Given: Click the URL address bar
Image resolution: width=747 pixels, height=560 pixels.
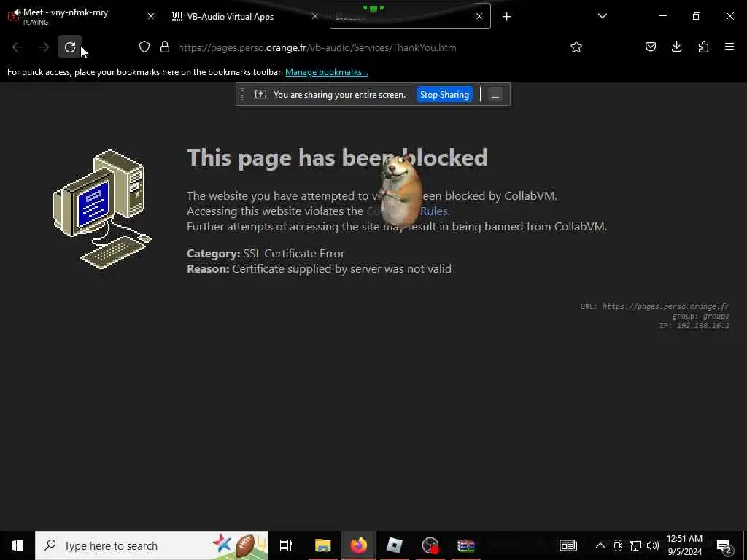Looking at the screenshot, I should (x=317, y=47).
